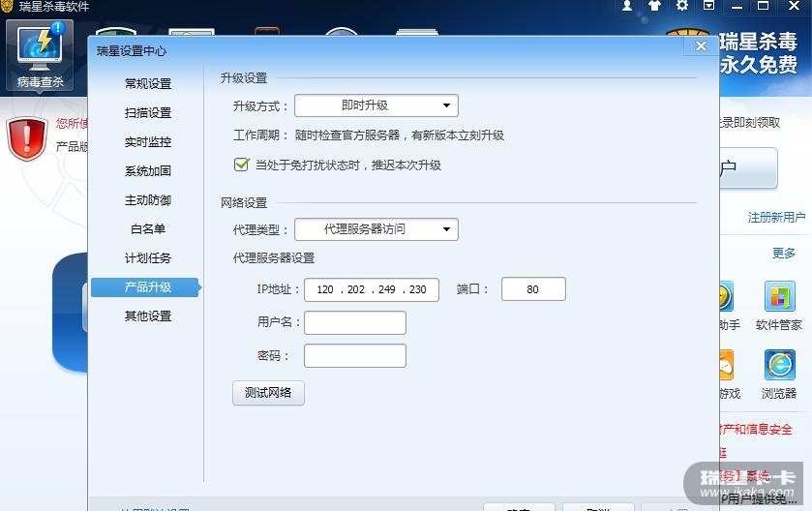Viewport: 812px width, 511px height.
Task: Open the 代理类型 dropdown
Action: click(376, 229)
